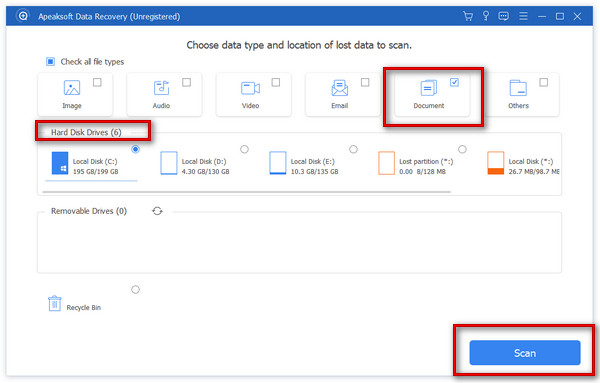This screenshot has height=383, width=600.
Task: Click the Check all file types label
Action: tap(92, 62)
